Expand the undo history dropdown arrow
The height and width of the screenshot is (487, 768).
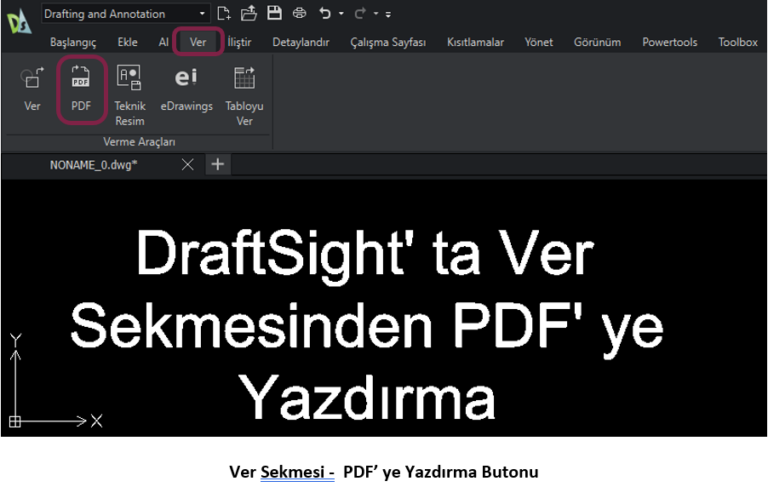[x=341, y=15]
